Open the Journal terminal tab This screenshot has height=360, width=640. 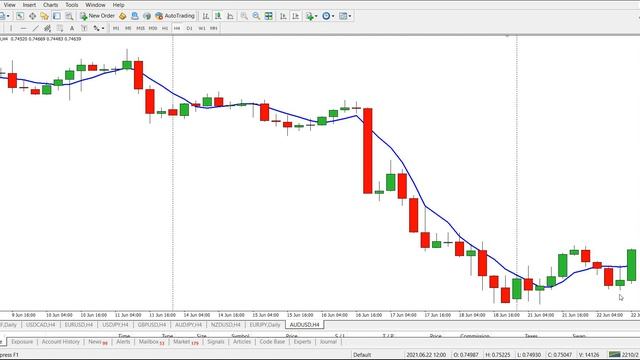(x=328, y=342)
